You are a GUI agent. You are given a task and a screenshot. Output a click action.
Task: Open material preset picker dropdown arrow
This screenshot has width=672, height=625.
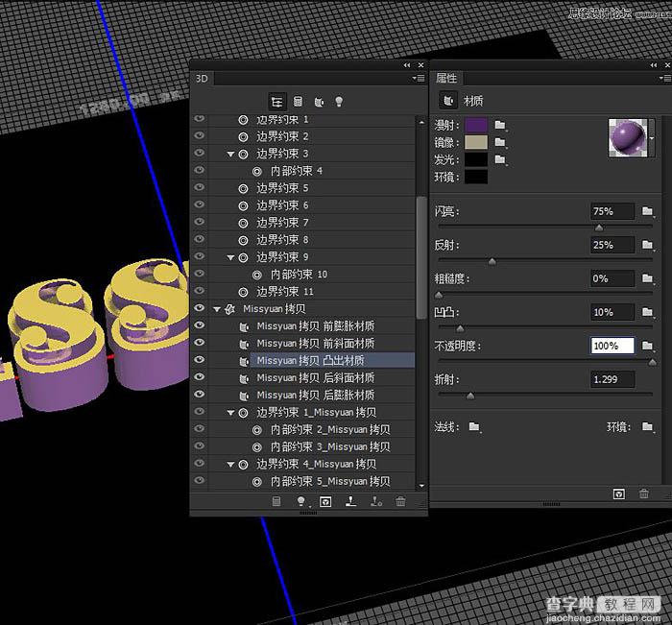tap(652, 138)
